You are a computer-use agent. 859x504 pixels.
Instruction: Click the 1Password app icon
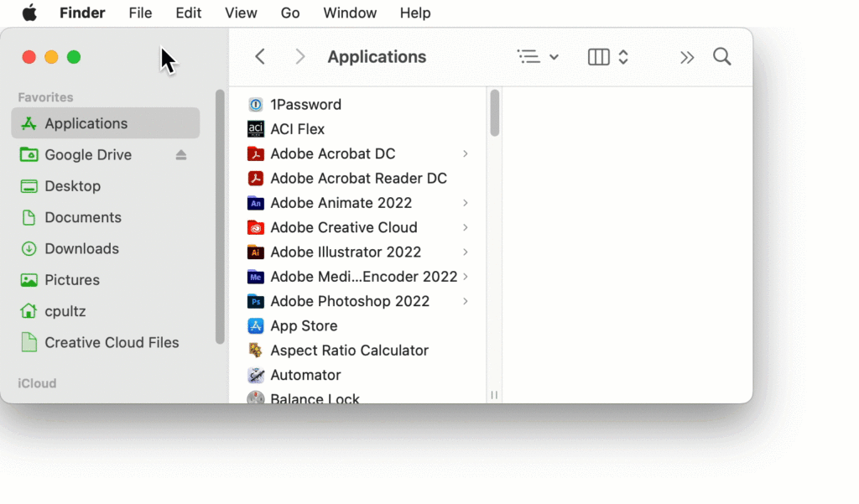point(256,105)
